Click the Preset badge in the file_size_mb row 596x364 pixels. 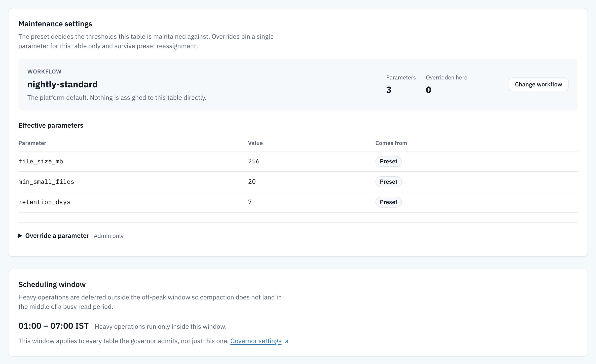tap(388, 161)
